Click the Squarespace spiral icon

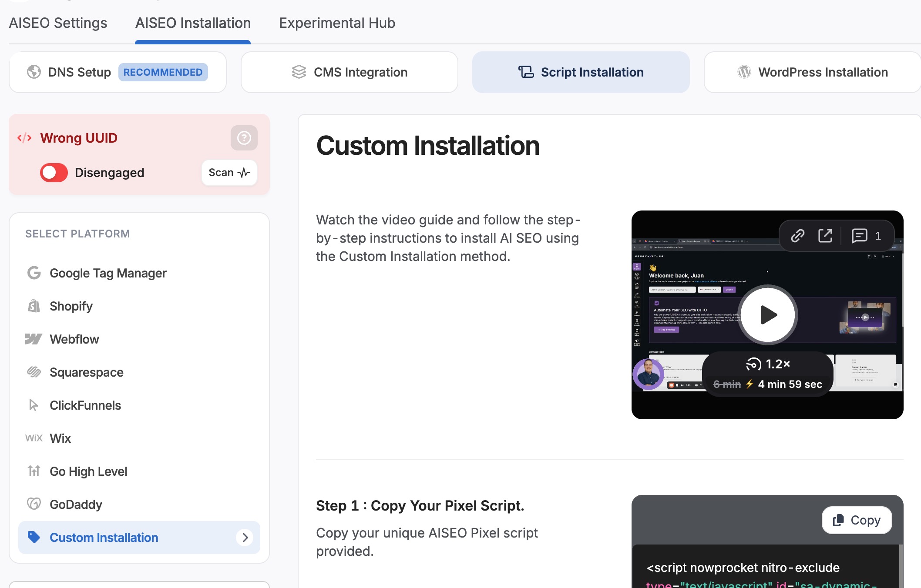pos(34,372)
